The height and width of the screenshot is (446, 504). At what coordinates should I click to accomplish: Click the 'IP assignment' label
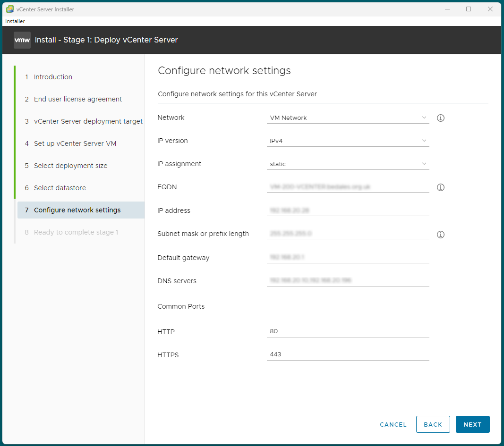(179, 164)
